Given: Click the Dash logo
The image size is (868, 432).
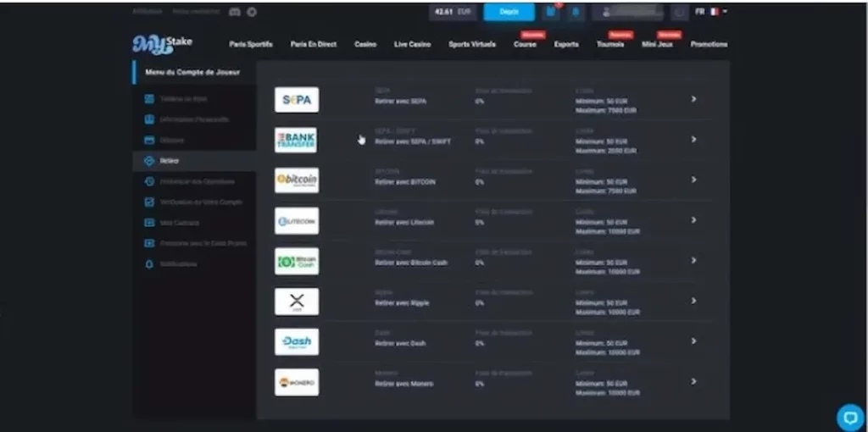Looking at the screenshot, I should coord(297,342).
